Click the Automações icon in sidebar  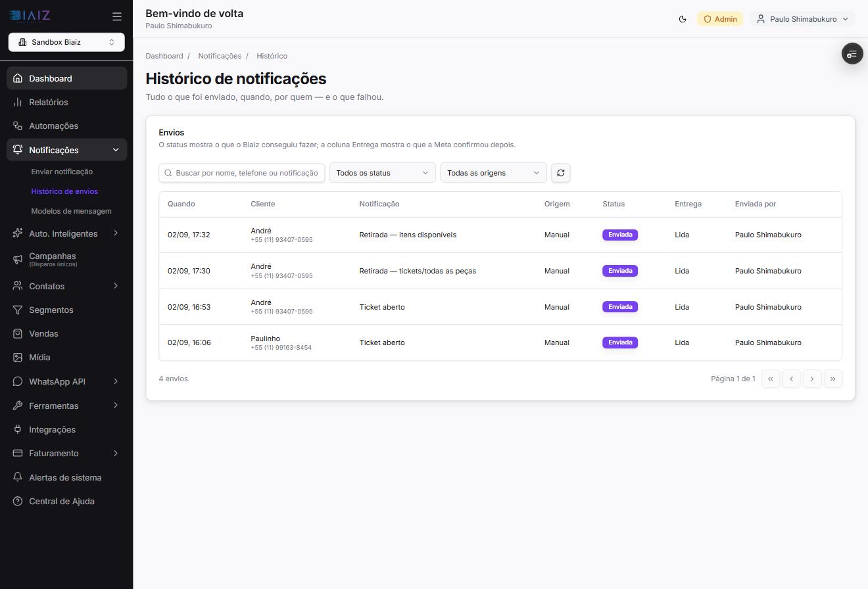point(18,126)
